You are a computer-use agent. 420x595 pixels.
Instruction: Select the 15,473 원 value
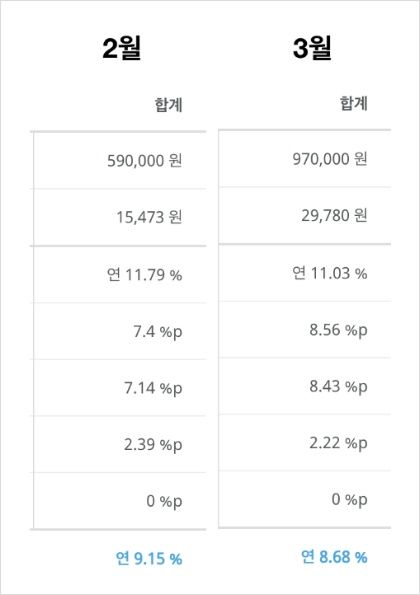(x=149, y=217)
